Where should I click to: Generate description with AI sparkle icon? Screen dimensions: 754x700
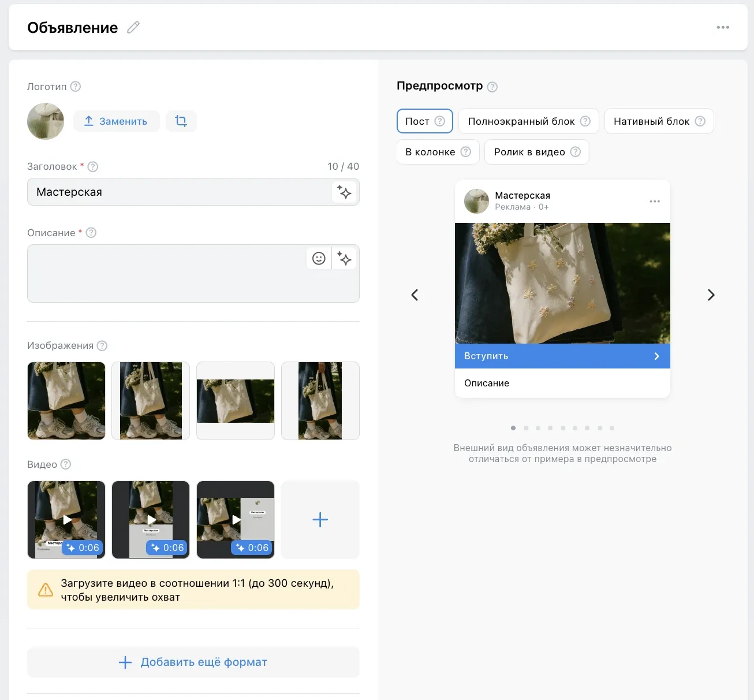345,258
